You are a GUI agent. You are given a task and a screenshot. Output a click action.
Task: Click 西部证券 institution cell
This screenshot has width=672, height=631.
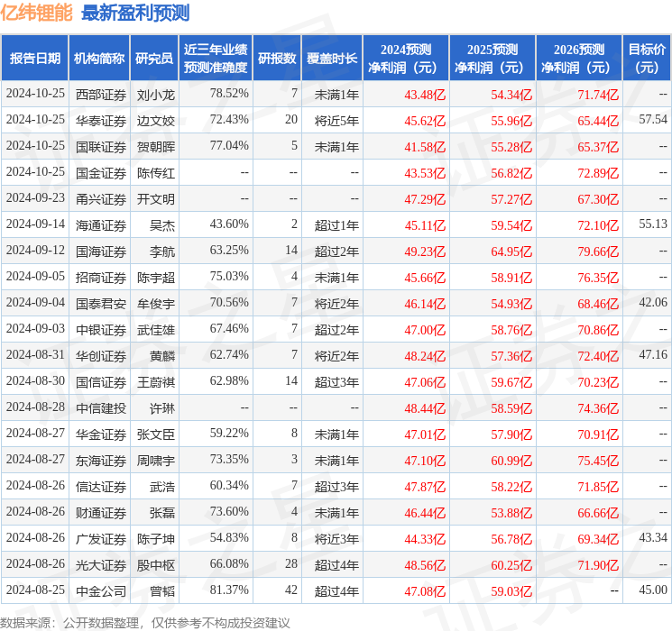101,95
